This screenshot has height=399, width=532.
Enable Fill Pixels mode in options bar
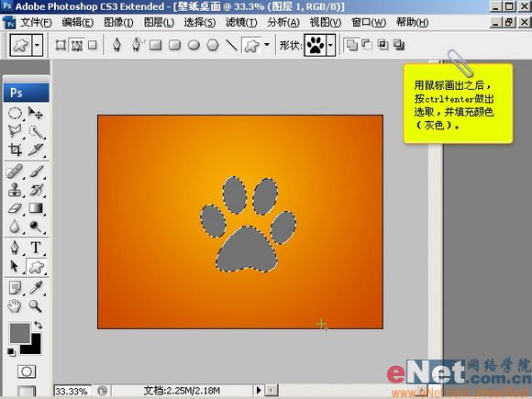[x=93, y=45]
